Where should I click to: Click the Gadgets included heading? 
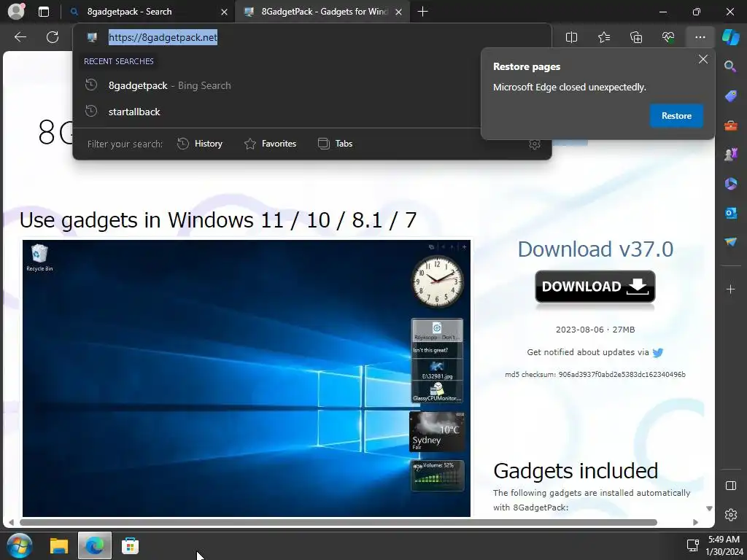576,471
